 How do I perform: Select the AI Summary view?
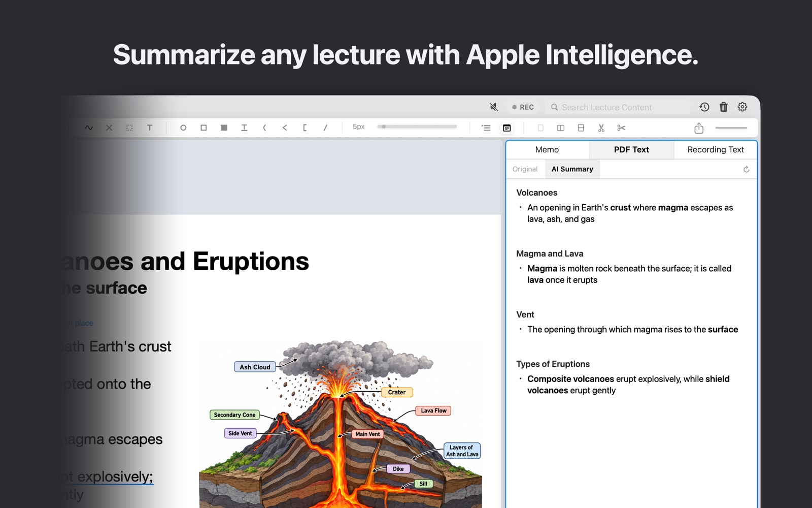572,169
